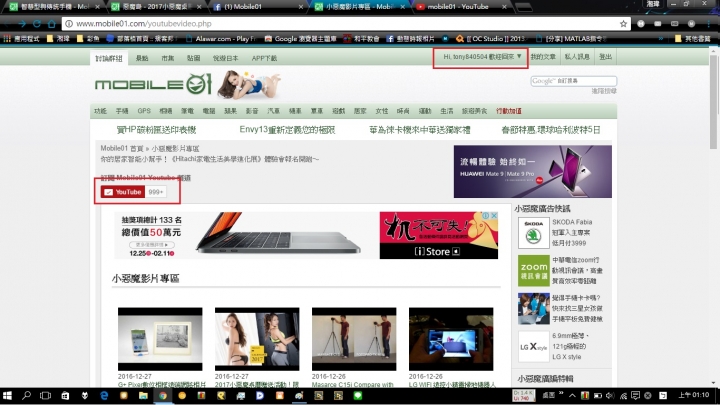This screenshot has height=405, width=720.
Task: Open the action center notification icon
Action: (636, 395)
